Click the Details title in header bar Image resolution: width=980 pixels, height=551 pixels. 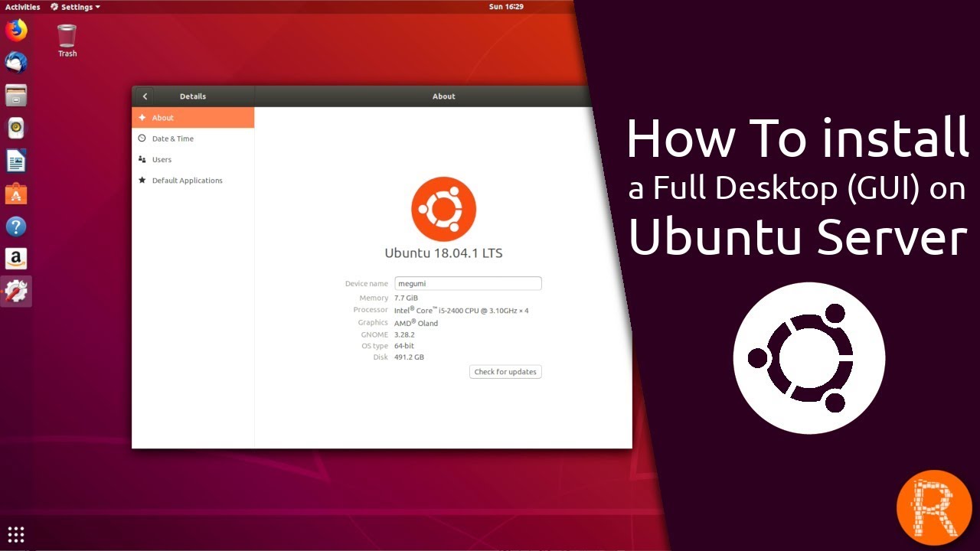[x=193, y=96]
